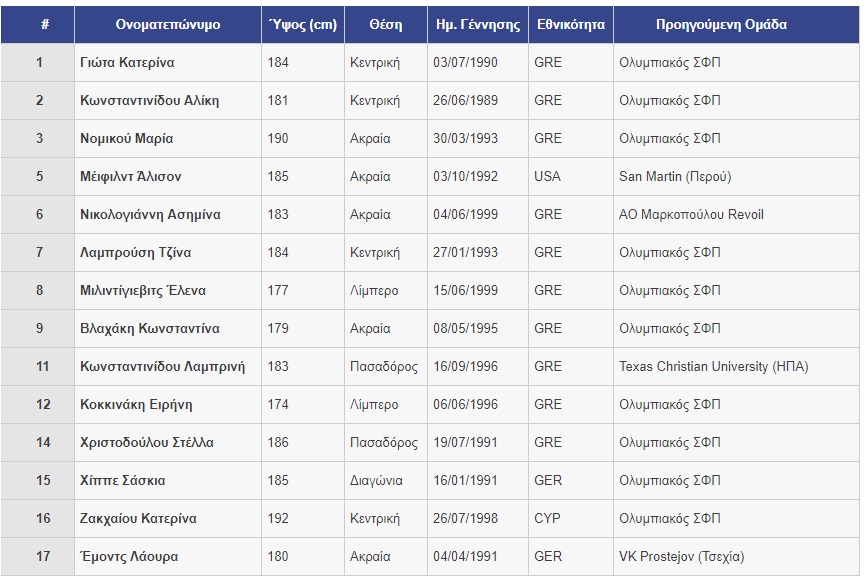This screenshot has width=866, height=585.
Task: Click the Ονοματεπώνυμο column header
Action: coord(167,25)
